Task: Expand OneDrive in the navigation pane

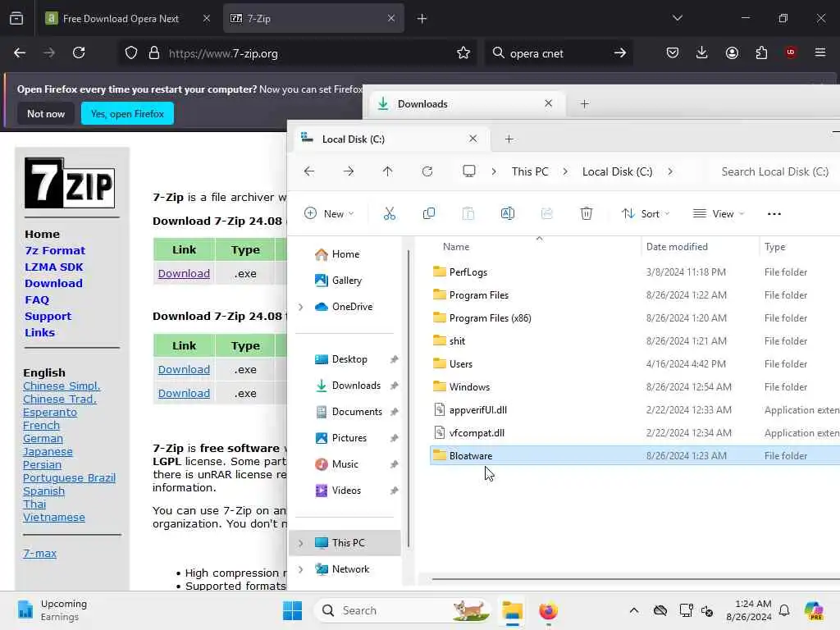Action: 300,307
